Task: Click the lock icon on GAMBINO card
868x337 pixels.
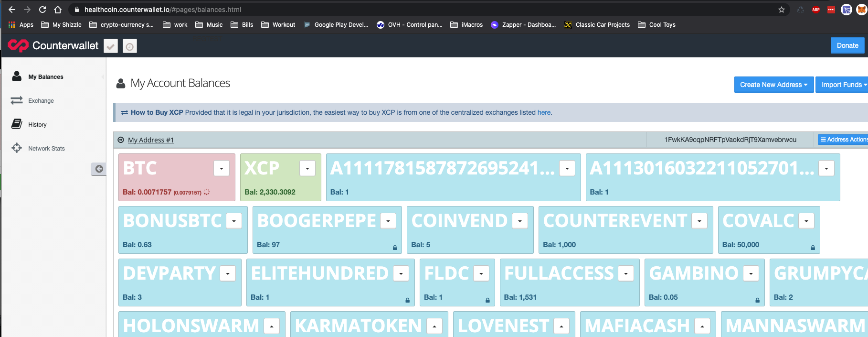Action: coord(757,300)
